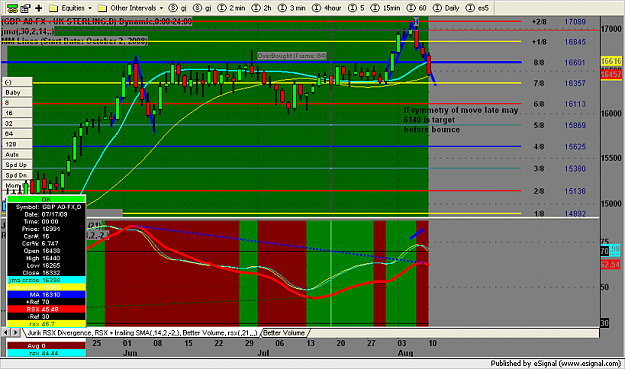The width and height of the screenshot is (625, 369).
Task: Click the 5/8 level value 15869
Action: click(575, 126)
